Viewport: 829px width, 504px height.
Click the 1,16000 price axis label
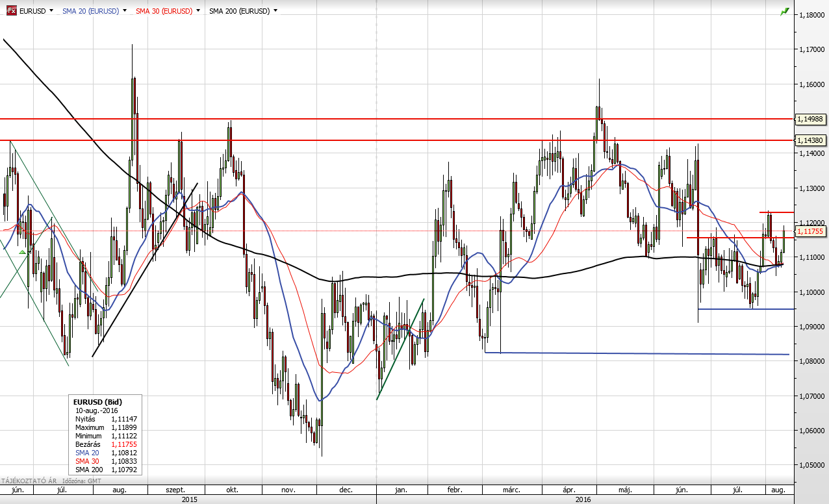pos(813,84)
